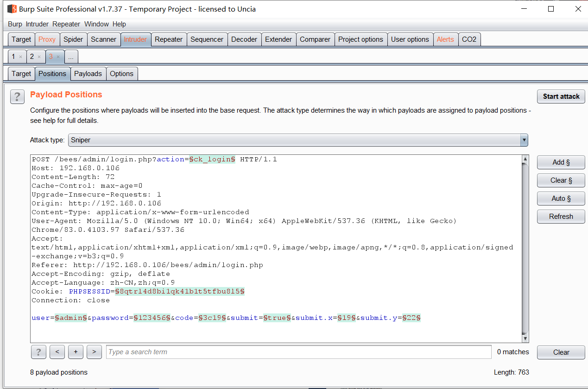Click the Auto § button
Screen dimensions: 588x389
(561, 198)
